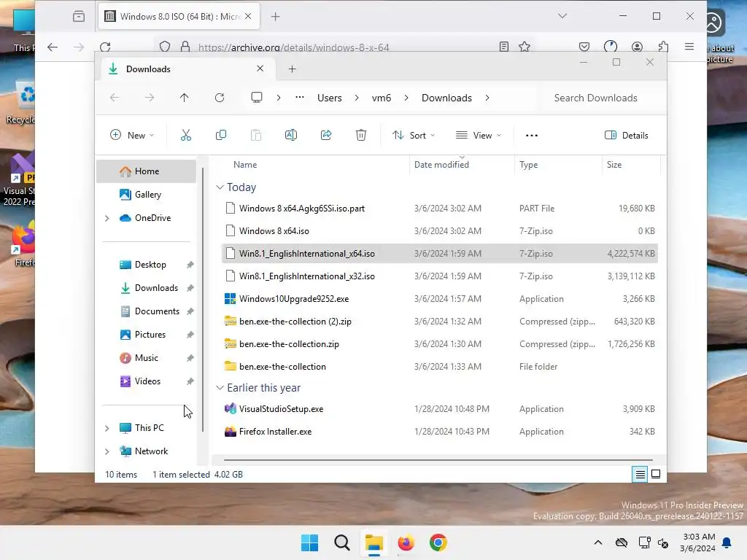Open Chrome from the taskbar

click(x=438, y=542)
